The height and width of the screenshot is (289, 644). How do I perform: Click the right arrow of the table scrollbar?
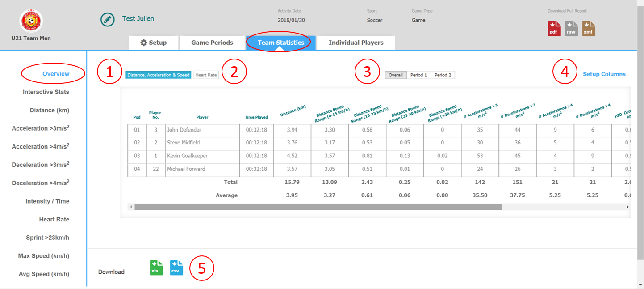click(627, 207)
